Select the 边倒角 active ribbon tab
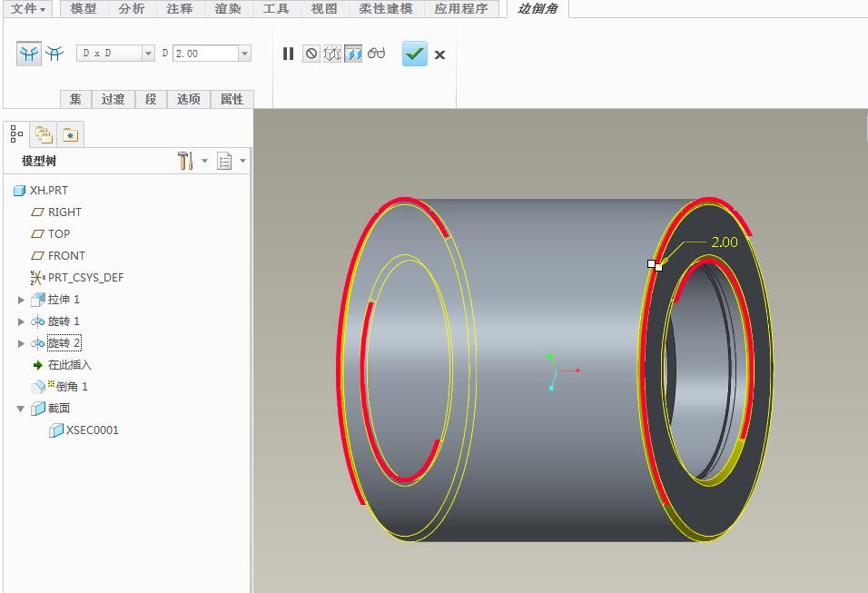The width and height of the screenshot is (868, 593). coord(538,9)
